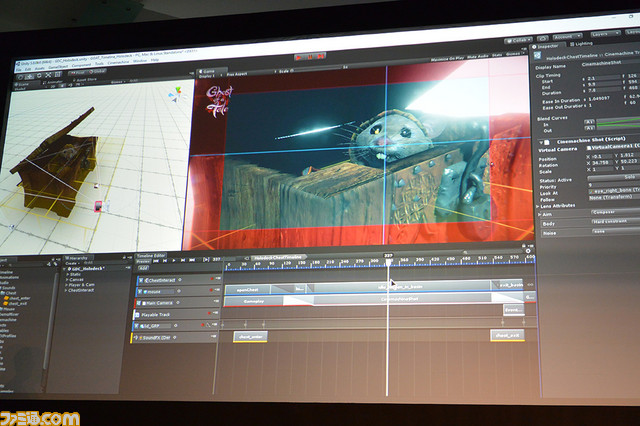
Task: Click the Pause button in the top toolbar
Action: [310, 57]
